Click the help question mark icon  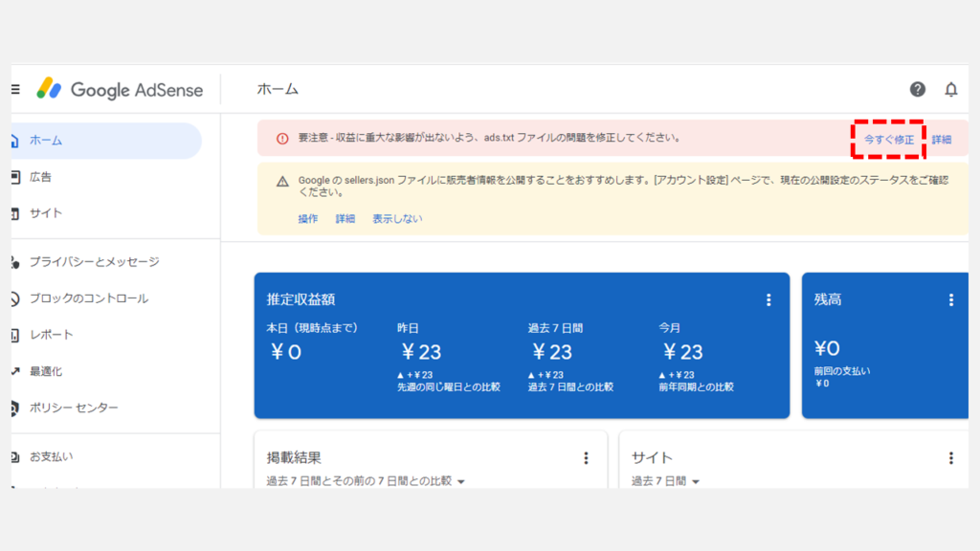pyautogui.click(x=917, y=89)
